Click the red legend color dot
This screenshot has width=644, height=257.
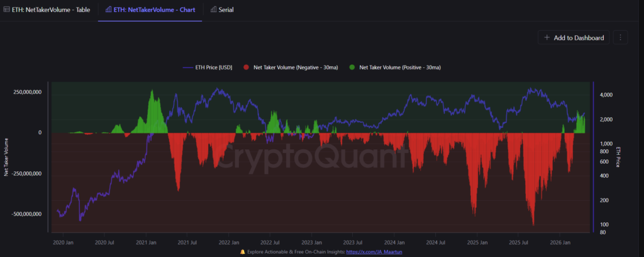pos(247,67)
